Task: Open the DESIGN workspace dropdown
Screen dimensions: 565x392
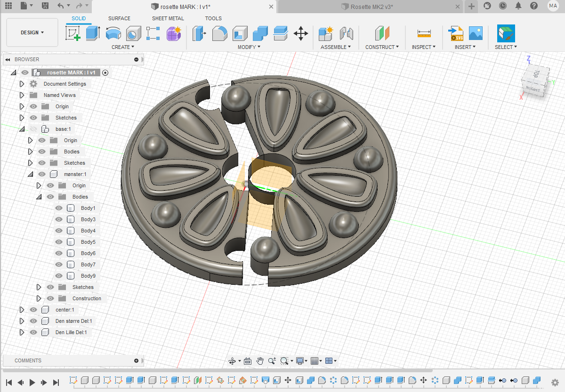Action: point(32,32)
